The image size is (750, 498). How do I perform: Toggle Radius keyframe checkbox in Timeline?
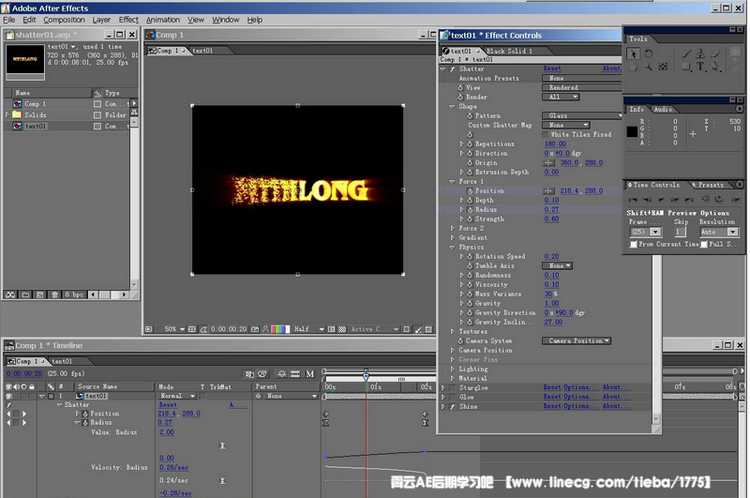pos(16,423)
